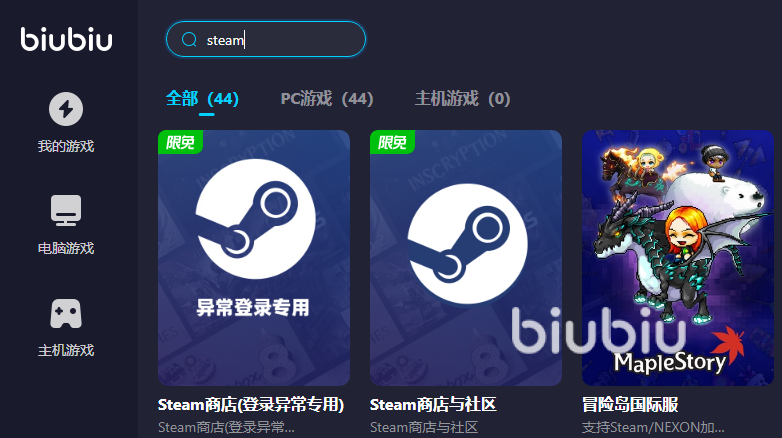Click the search magnifier icon
The width and height of the screenshot is (782, 438).
(189, 39)
